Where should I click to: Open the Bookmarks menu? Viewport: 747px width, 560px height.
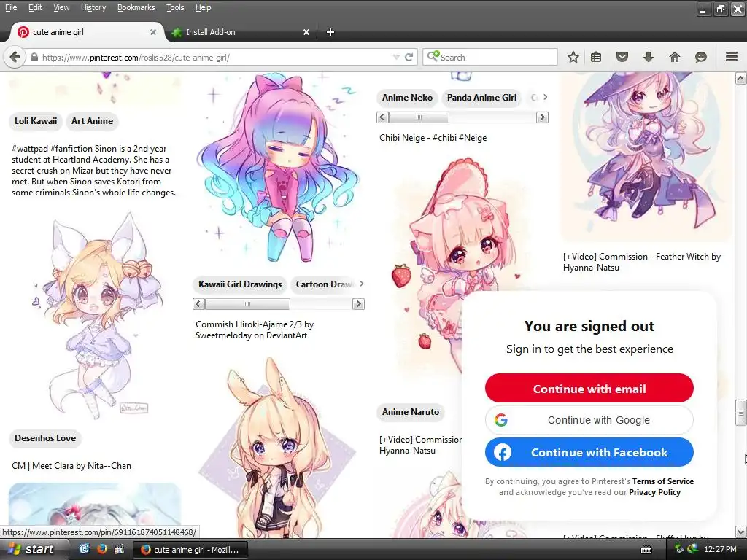point(136,7)
